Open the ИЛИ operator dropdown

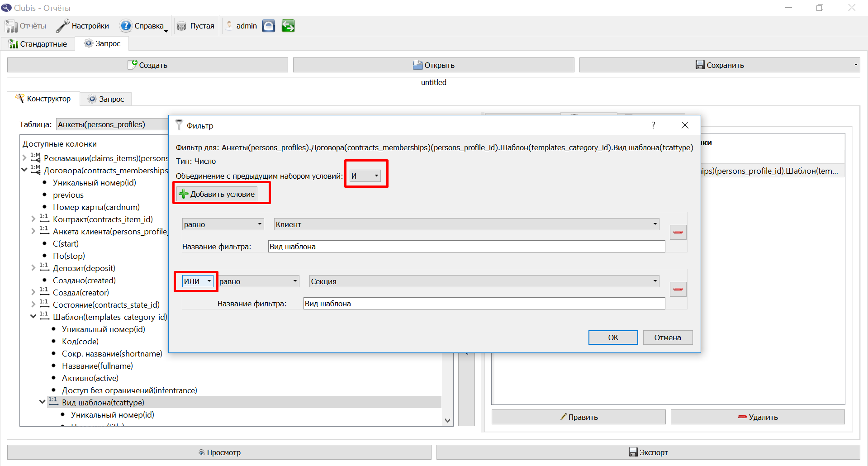(198, 281)
